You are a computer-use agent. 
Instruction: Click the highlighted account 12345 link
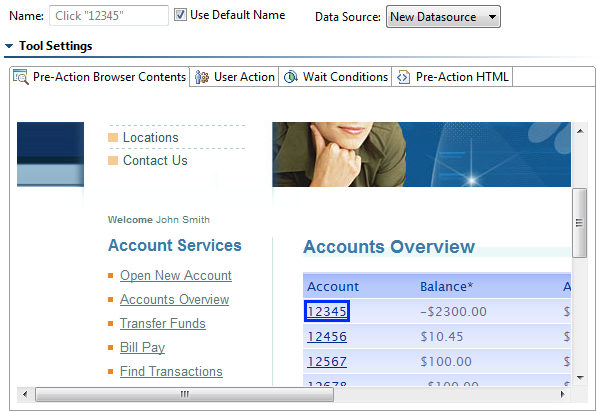[x=327, y=311]
